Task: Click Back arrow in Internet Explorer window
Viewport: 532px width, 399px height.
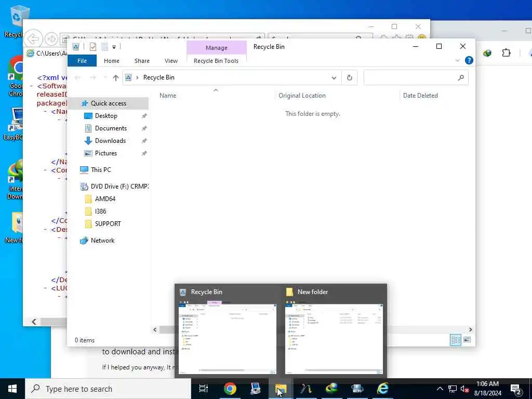Action: tap(33, 39)
